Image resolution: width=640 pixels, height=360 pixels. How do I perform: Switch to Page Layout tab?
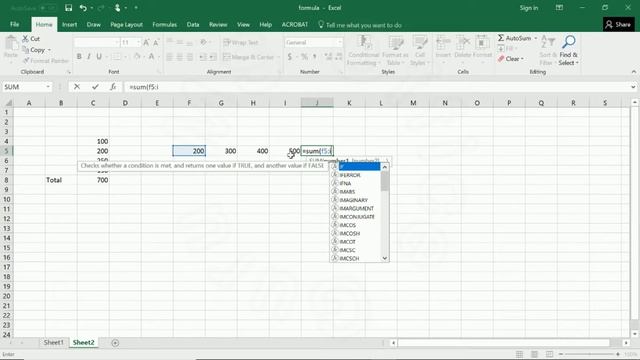127,24
